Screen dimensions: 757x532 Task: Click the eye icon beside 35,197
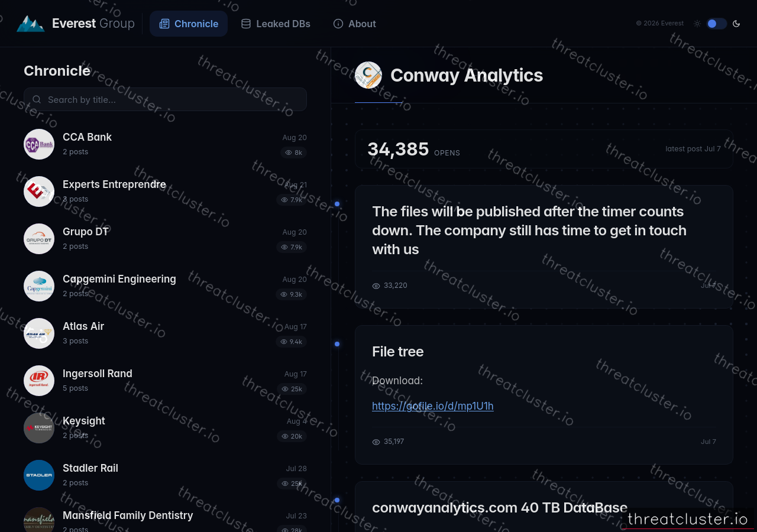click(376, 442)
